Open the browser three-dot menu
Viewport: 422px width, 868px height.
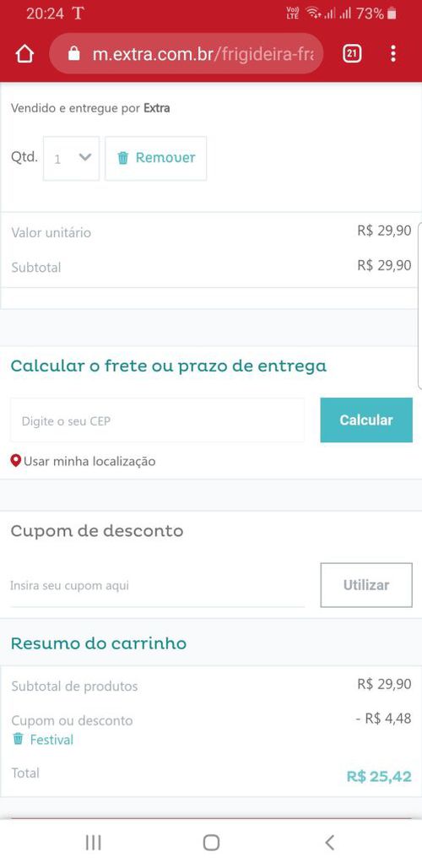(x=392, y=54)
